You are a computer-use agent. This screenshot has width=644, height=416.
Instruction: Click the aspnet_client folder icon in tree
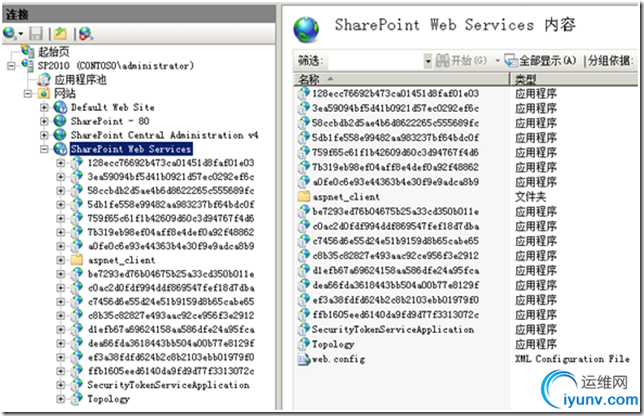pos(76,260)
